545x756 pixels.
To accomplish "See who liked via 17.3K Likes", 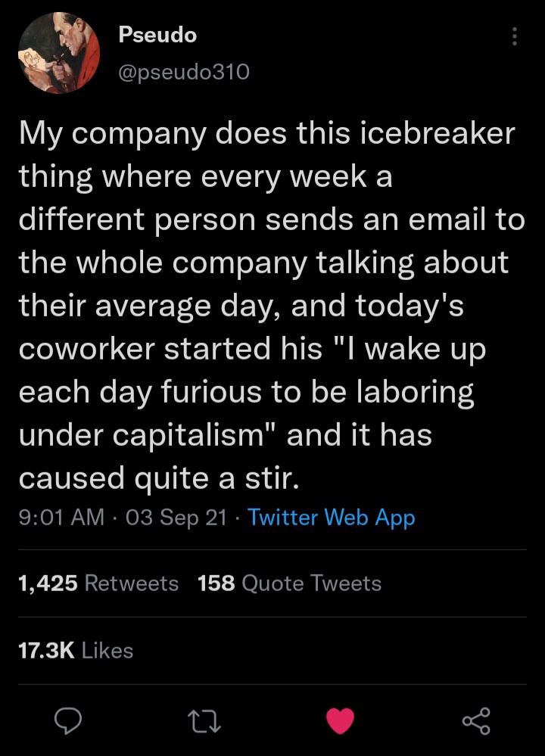I will coord(76,651).
